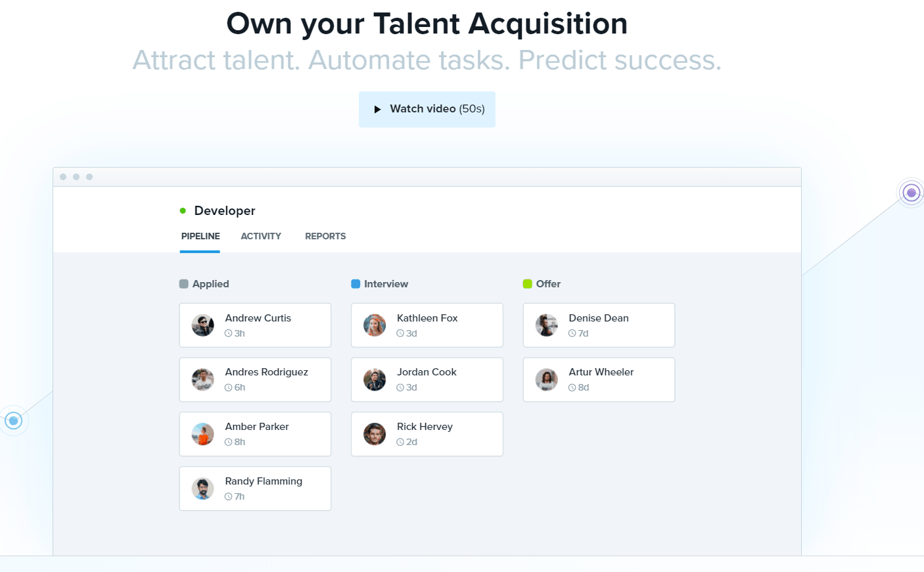
Task: Select the PIPELINE tab
Action: coord(200,236)
